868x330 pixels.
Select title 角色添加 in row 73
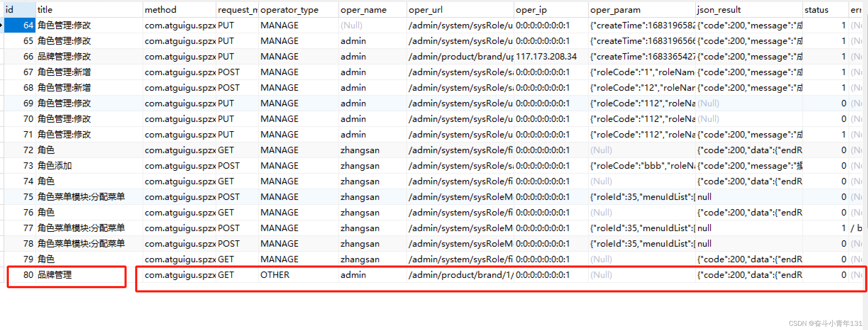(x=89, y=166)
